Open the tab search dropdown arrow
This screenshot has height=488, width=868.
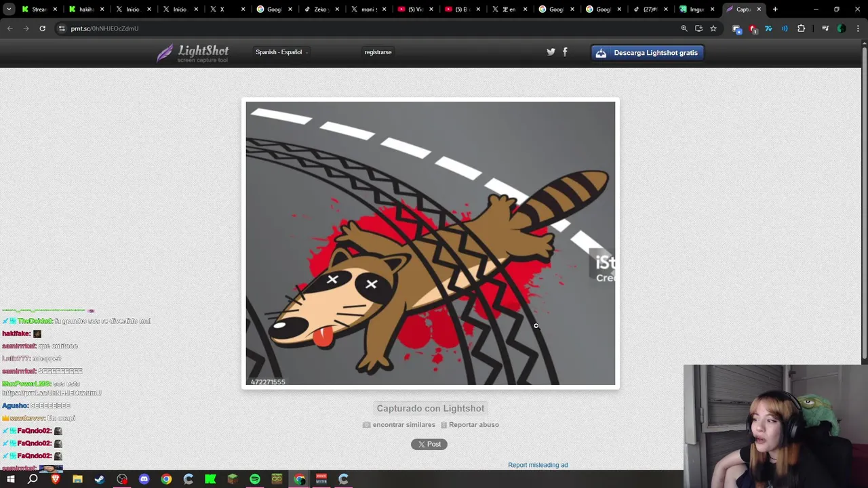9,9
